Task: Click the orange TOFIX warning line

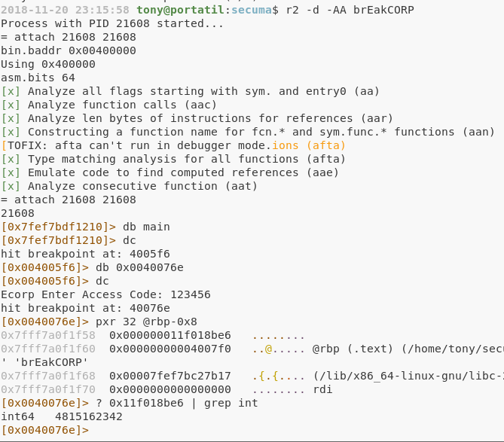Action: coord(173,145)
